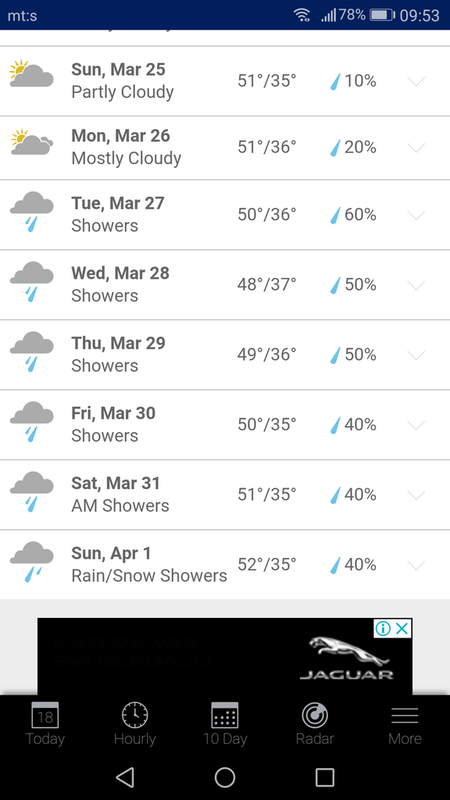Tap Sat, Mar 31 AM Showers entry

click(x=225, y=495)
